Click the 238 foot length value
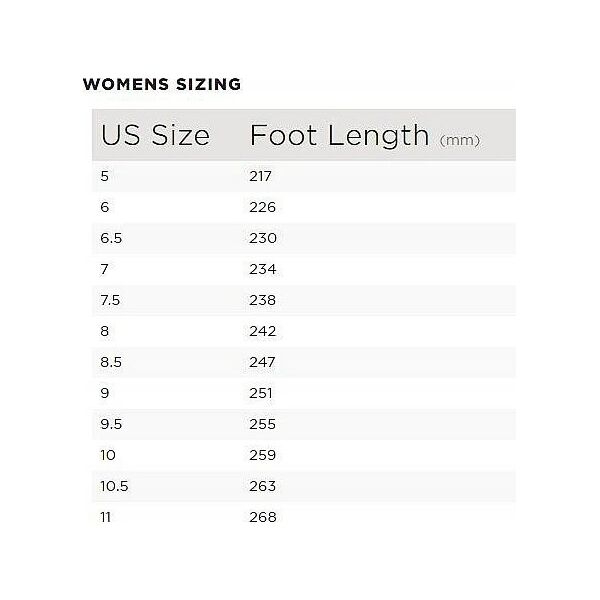The width and height of the screenshot is (600, 600). 262,300
